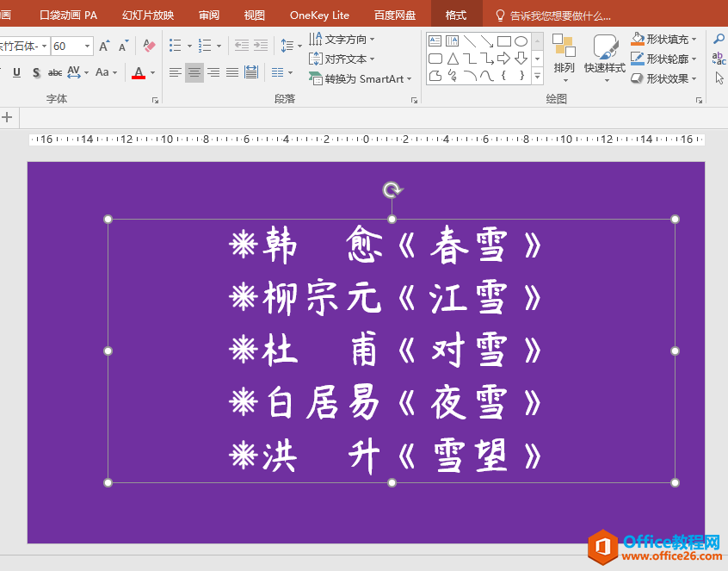Open Quick Styles (快速样式)

pyautogui.click(x=605, y=53)
